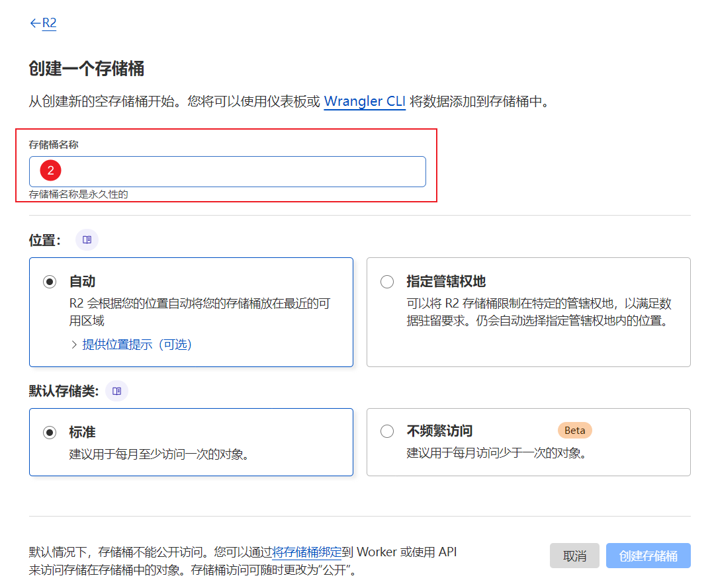Open the Wrangler CLI link
Viewport: 714px width, 588px height.
(x=365, y=101)
